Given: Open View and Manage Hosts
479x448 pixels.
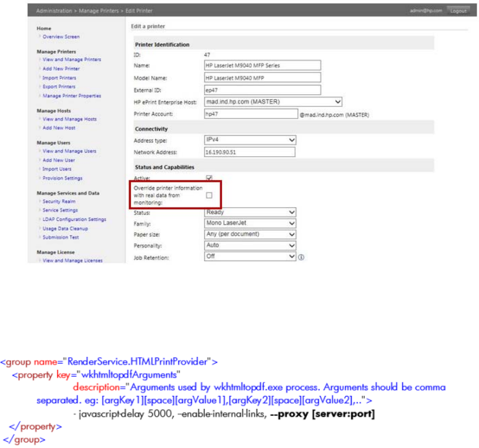Looking at the screenshot, I should tap(70, 119).
